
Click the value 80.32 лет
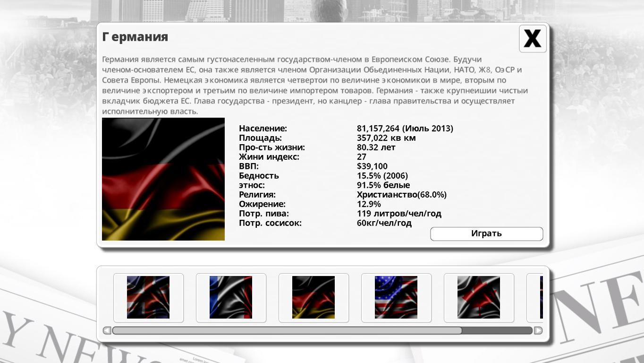pos(376,147)
